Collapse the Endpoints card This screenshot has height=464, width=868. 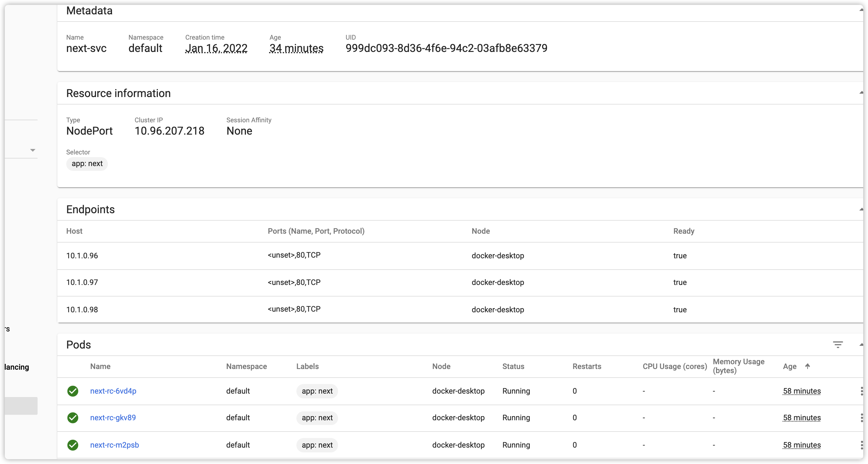point(861,209)
